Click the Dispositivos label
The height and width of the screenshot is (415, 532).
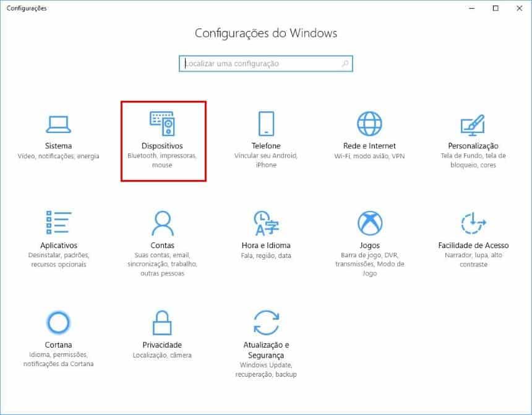pos(162,146)
